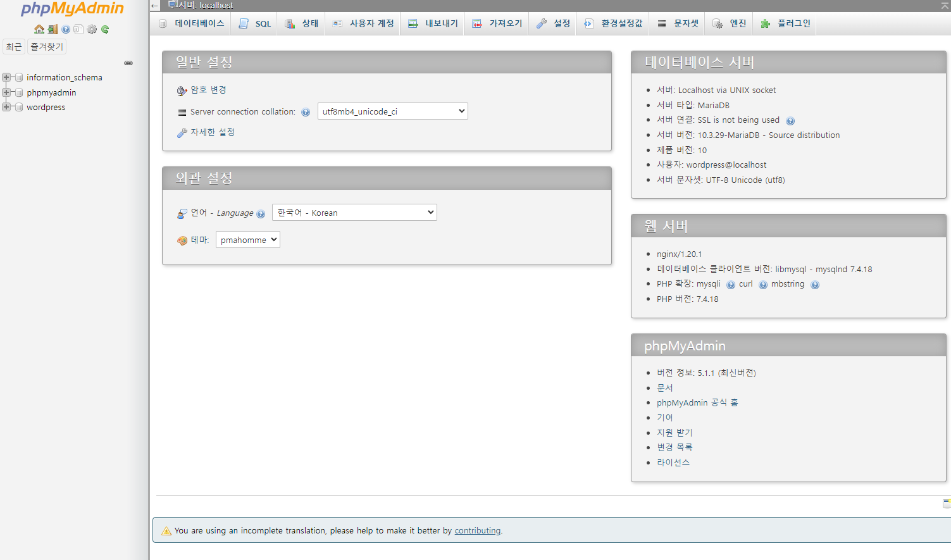Click wordpress database cylinder icon

pos(19,107)
